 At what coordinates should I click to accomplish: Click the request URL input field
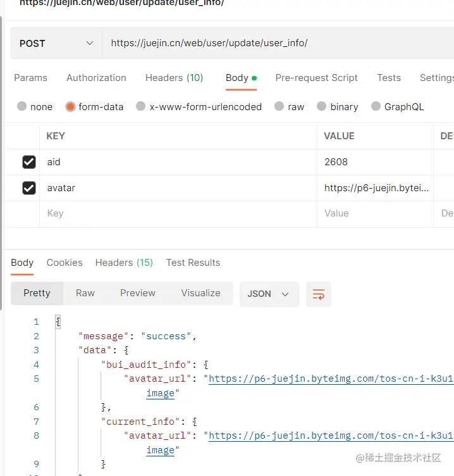278,44
